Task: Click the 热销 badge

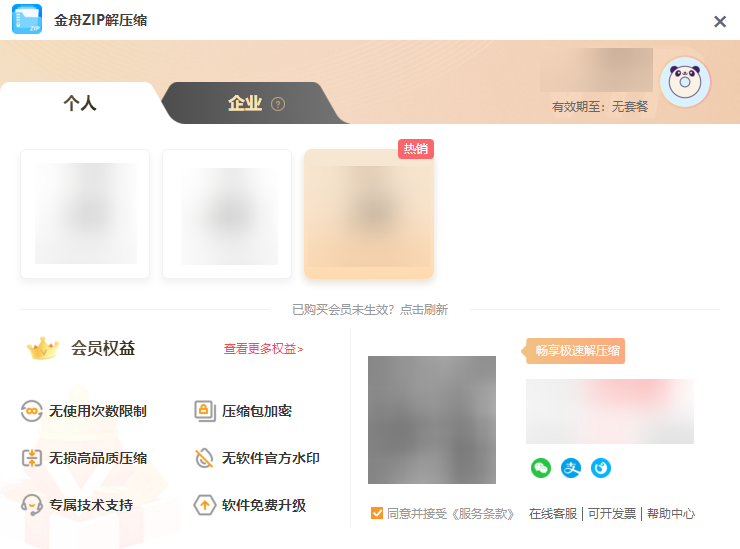Action: coord(416,149)
